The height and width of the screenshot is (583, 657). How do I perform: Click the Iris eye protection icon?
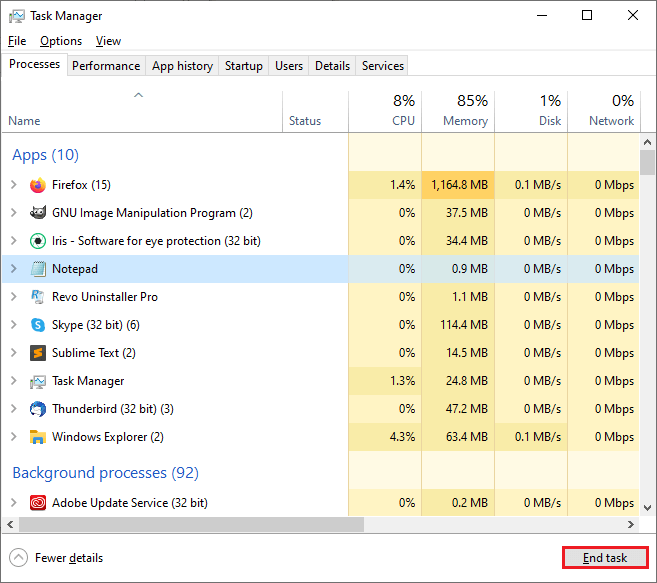[x=38, y=241]
